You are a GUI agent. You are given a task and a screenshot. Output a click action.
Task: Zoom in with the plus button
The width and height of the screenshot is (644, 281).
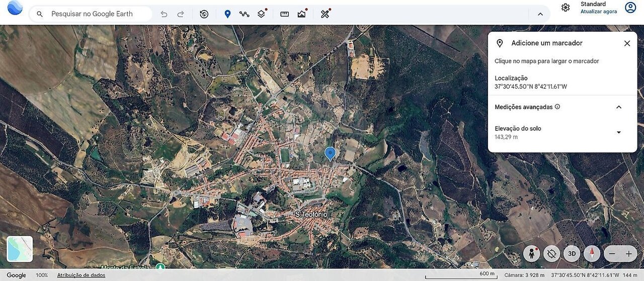[x=628, y=254]
